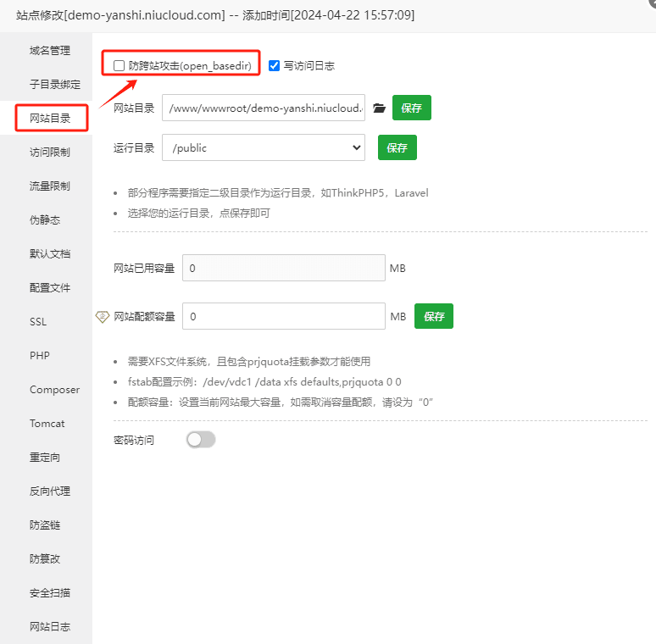Enable the 防跨站攻击(open_basedir) checkbox
The image size is (656, 644).
point(120,65)
